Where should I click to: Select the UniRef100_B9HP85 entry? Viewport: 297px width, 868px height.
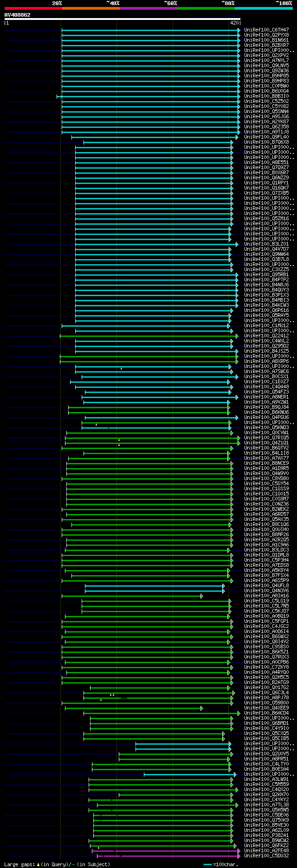tap(266, 76)
